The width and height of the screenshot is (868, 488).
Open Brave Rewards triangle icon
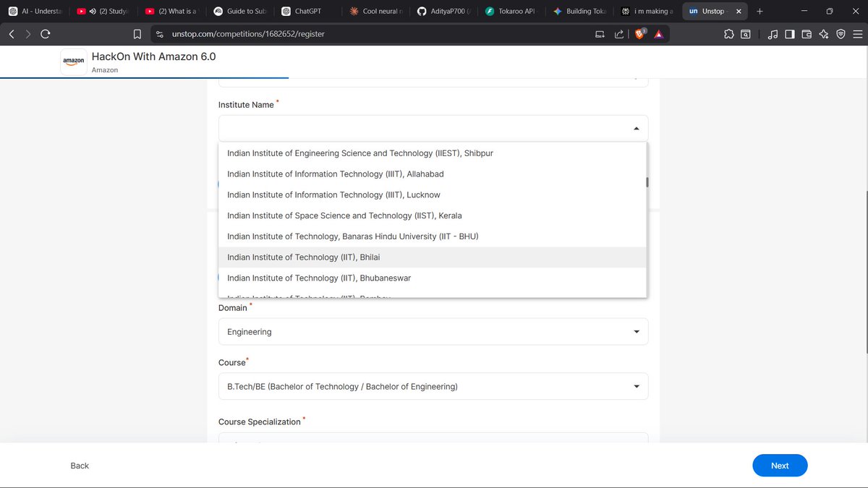[659, 34]
